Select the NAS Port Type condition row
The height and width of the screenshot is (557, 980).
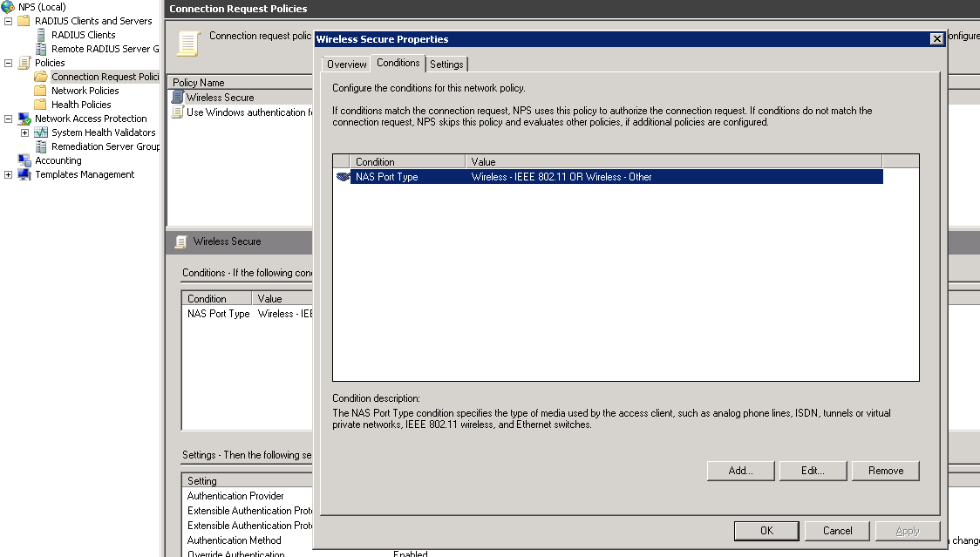[523, 176]
